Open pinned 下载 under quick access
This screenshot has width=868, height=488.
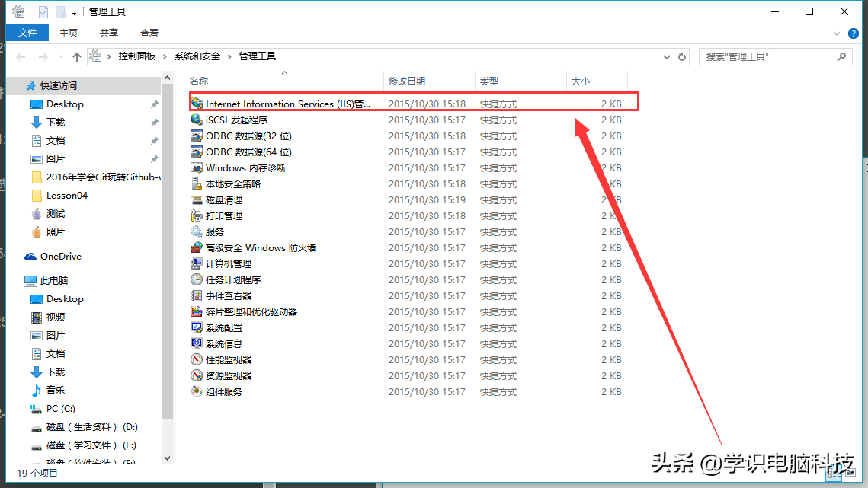56,123
